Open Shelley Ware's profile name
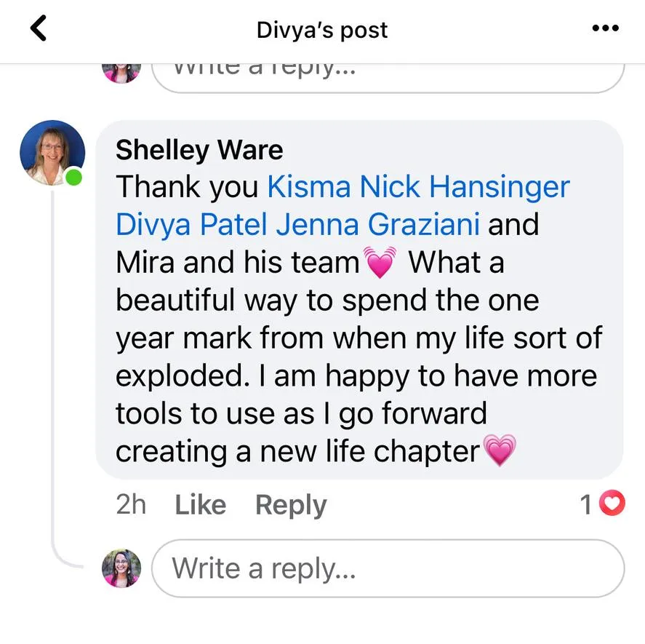The image size is (645, 644). pyautogui.click(x=199, y=150)
